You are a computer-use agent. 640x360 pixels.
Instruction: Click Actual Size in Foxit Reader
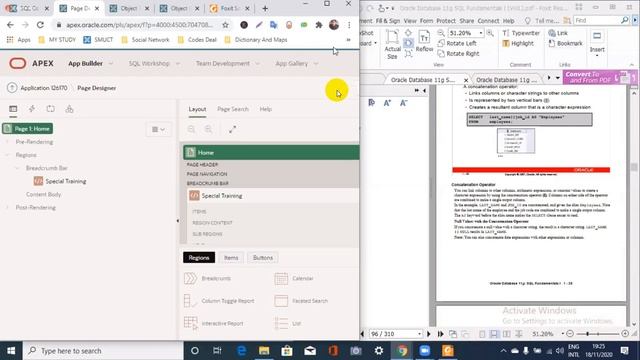coord(392,44)
